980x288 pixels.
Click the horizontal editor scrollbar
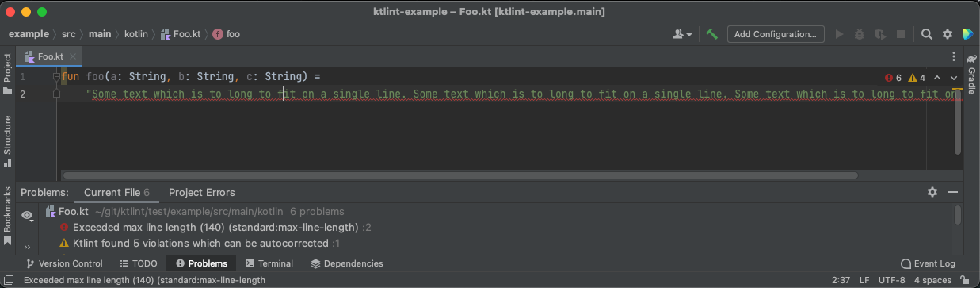click(460, 175)
